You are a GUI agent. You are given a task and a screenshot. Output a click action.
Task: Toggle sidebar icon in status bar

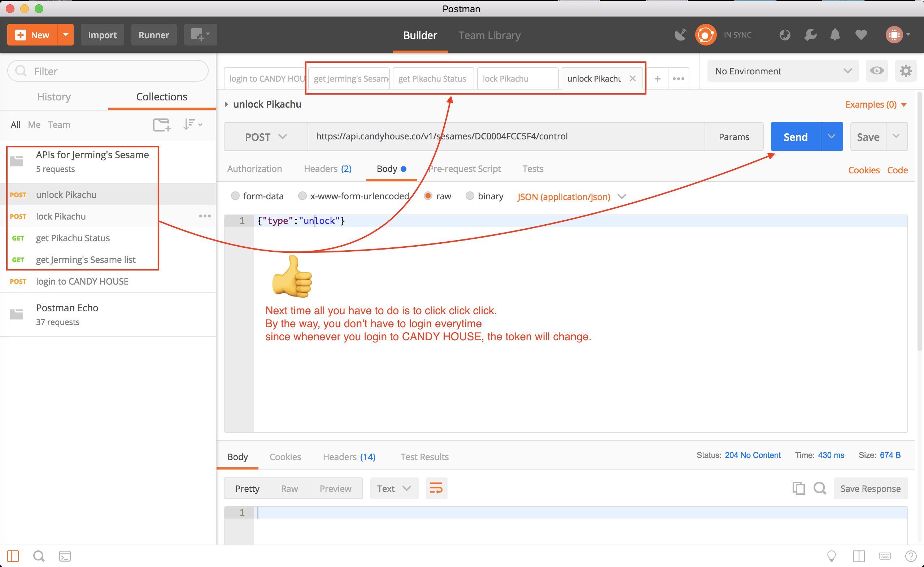click(x=13, y=556)
